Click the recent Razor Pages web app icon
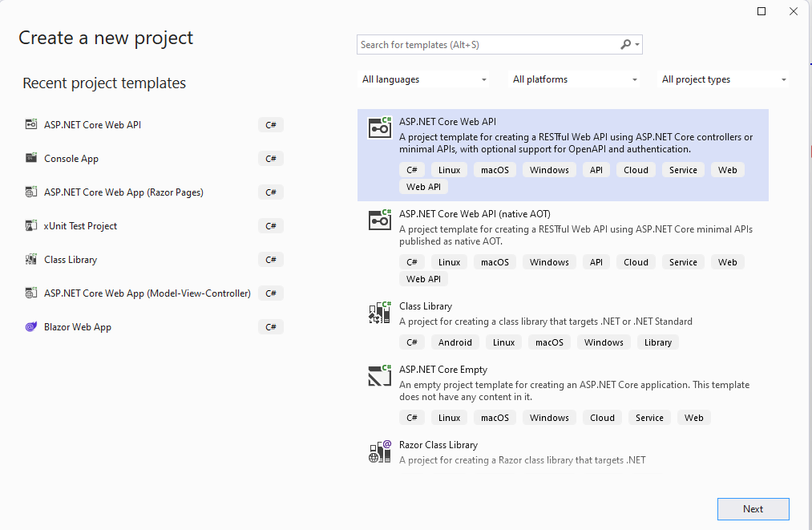The width and height of the screenshot is (812, 530). [x=31, y=192]
